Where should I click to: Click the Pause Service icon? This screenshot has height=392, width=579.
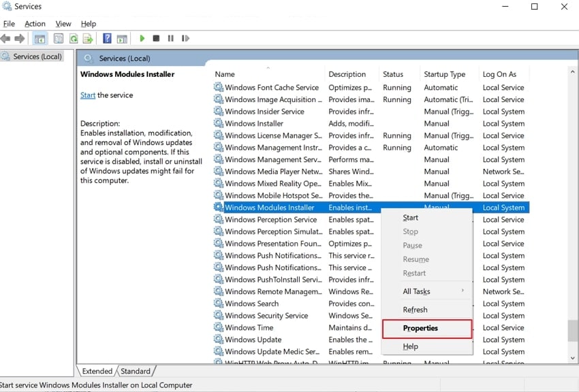tap(171, 38)
